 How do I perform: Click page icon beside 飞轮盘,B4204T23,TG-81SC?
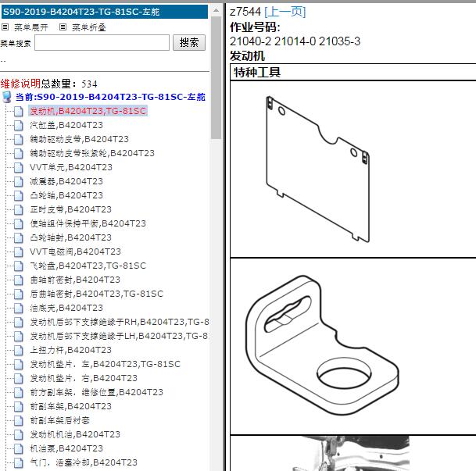[19, 266]
